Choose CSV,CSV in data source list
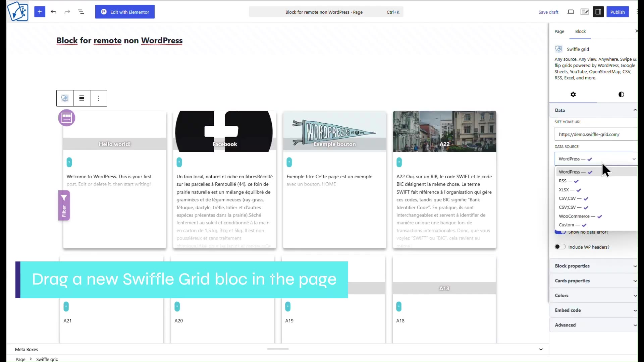The width and height of the screenshot is (644, 362). tap(596, 198)
